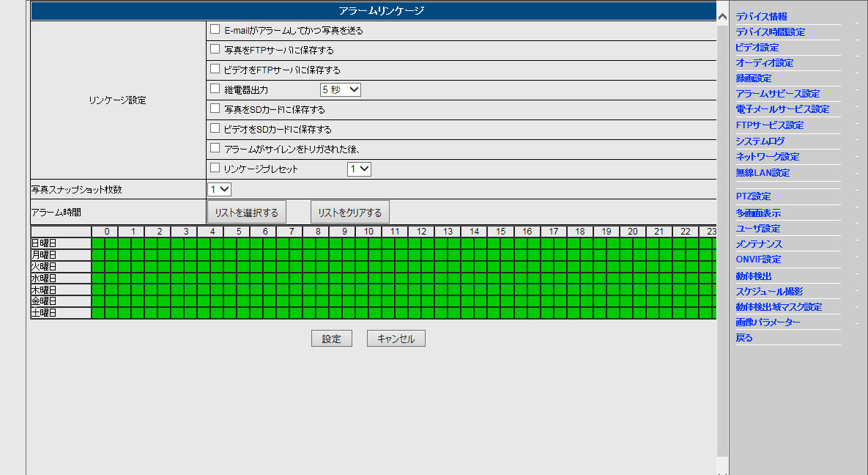Viewport: 868px width, 475px height.
Task: Select the 木曜日 schedule row label
Action: point(61,290)
